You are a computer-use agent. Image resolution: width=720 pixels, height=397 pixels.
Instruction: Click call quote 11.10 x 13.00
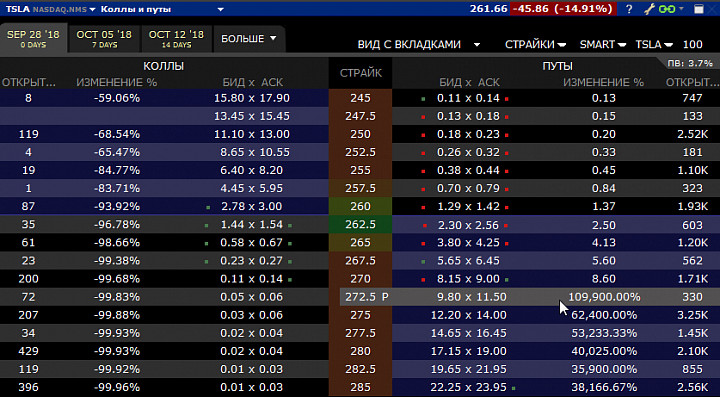click(x=252, y=134)
